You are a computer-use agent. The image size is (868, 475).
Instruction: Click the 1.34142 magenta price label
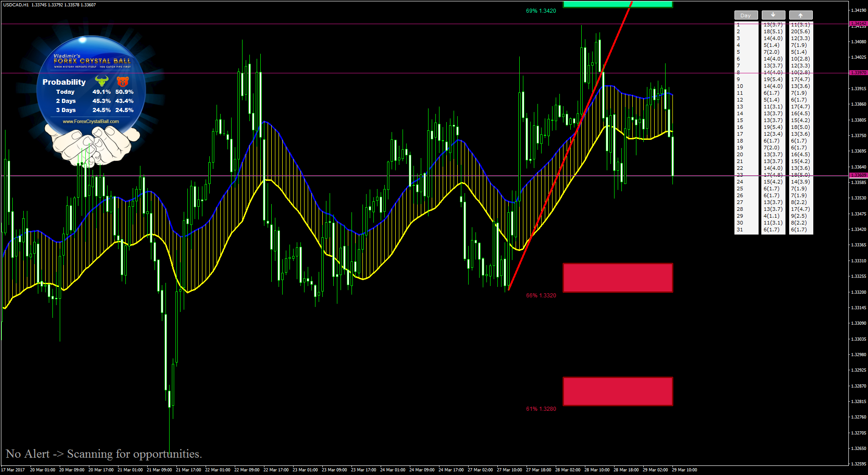858,24
